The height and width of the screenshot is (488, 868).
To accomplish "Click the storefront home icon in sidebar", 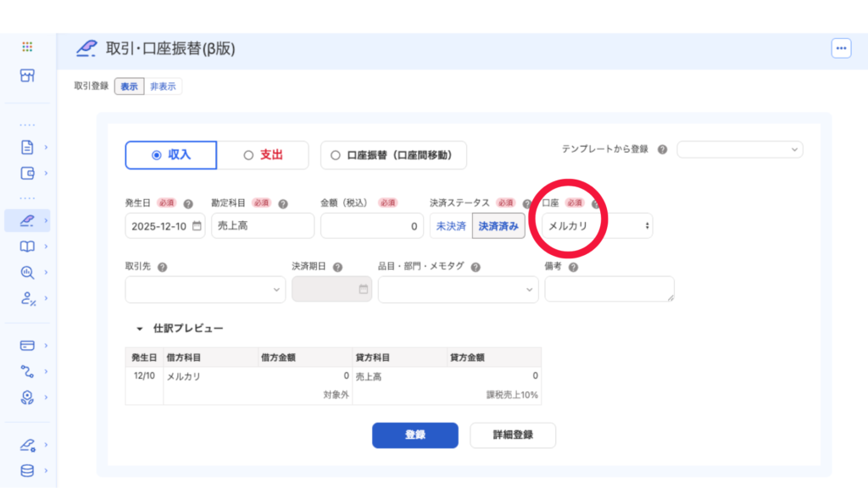I will [x=27, y=75].
